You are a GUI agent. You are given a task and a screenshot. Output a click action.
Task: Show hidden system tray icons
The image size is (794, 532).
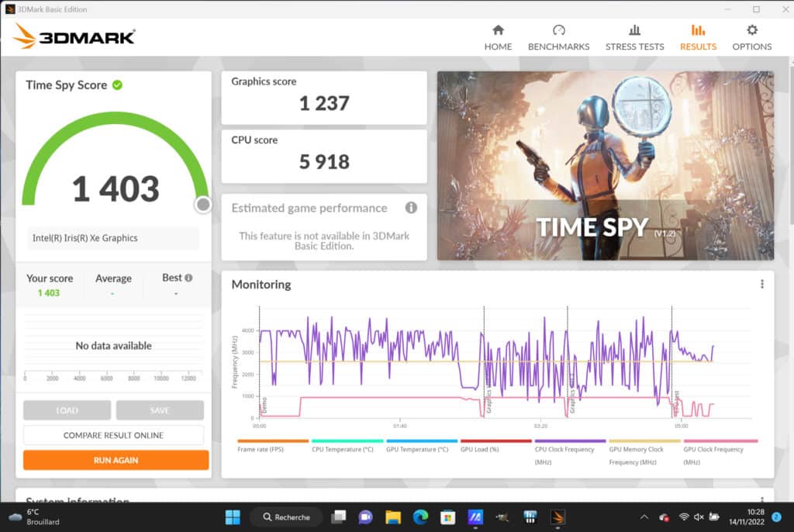click(644, 517)
